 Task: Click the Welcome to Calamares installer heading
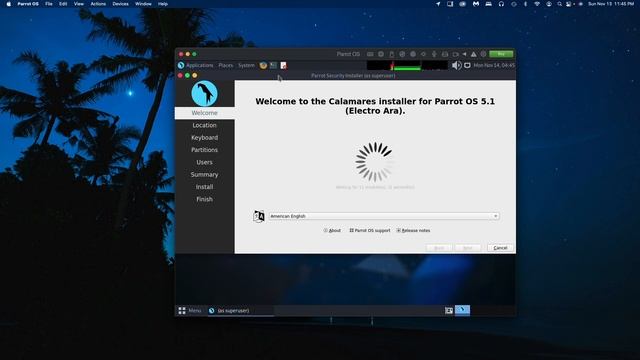click(375, 106)
